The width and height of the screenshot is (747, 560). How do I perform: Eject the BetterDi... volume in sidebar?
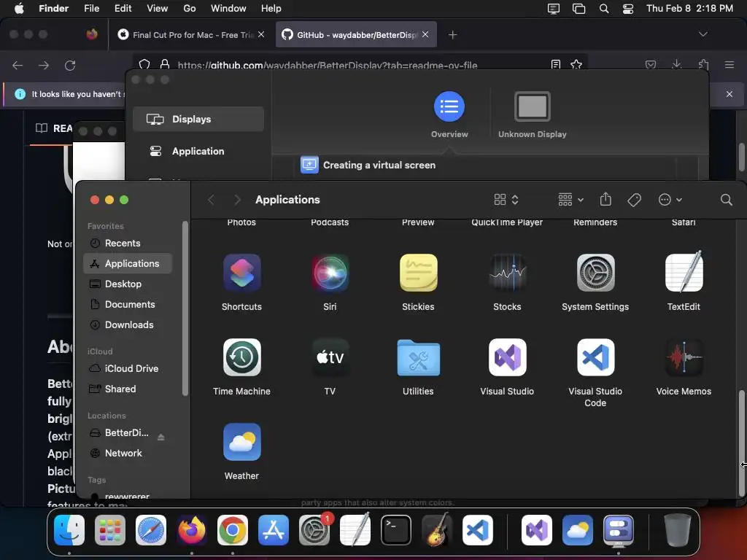[161, 437]
